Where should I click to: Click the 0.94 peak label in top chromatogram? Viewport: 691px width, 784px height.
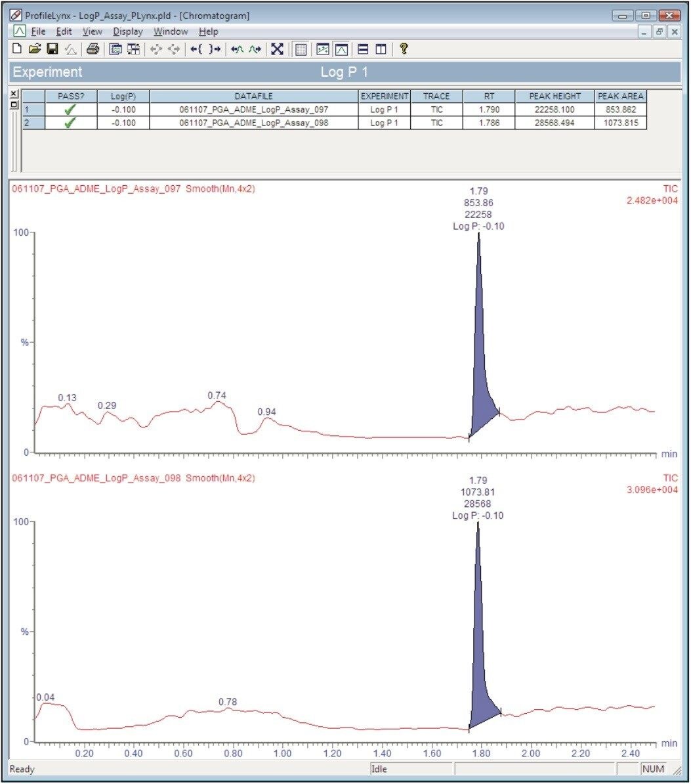(267, 412)
